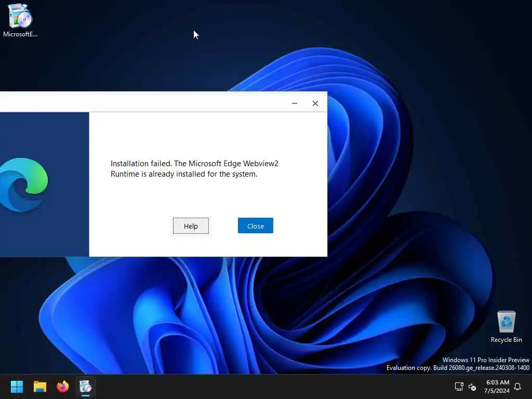This screenshot has height=399, width=532.
Task: Click the Edge logo in installer
Action: (23, 184)
